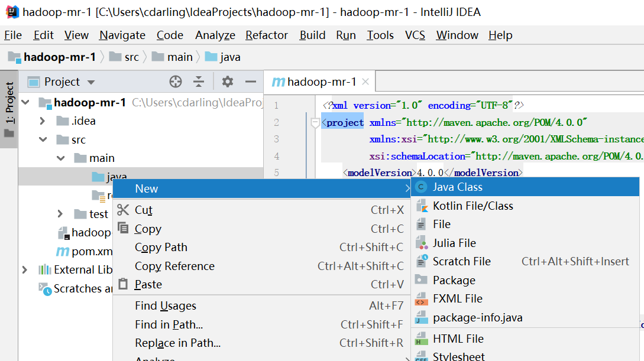
Task: Choose Scratch File from New submenu
Action: [x=525, y=261]
